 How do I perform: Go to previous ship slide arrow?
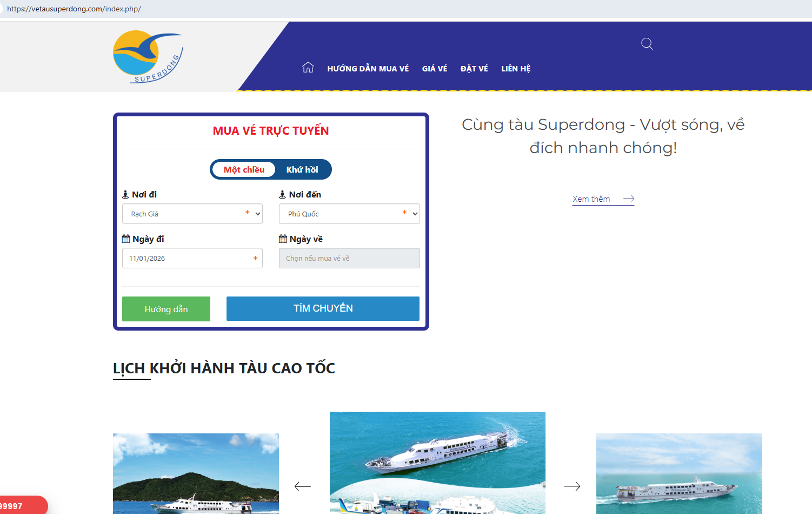(x=303, y=486)
